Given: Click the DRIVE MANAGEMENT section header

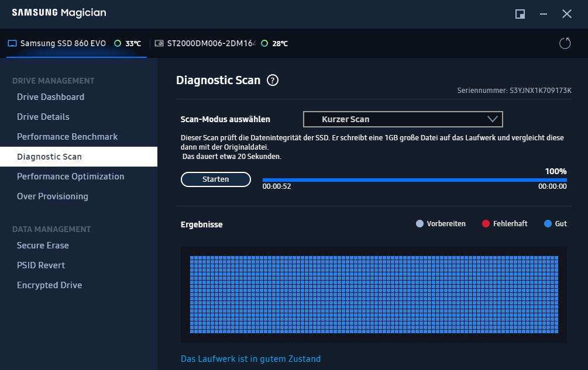Looking at the screenshot, I should coord(53,81).
